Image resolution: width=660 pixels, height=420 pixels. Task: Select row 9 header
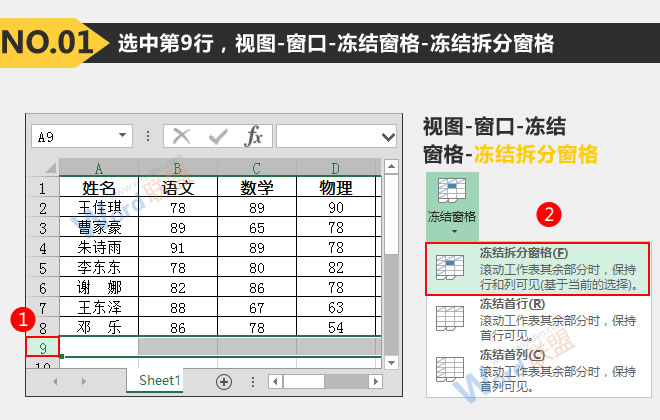(x=43, y=348)
